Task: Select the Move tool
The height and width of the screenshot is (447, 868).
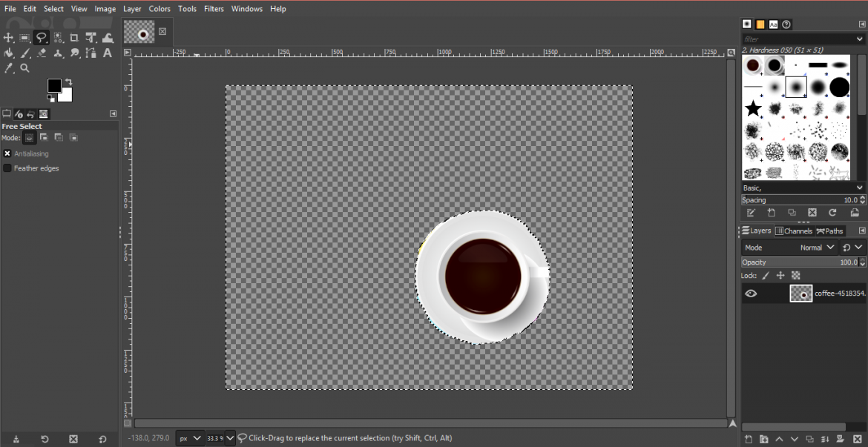Action: click(8, 38)
